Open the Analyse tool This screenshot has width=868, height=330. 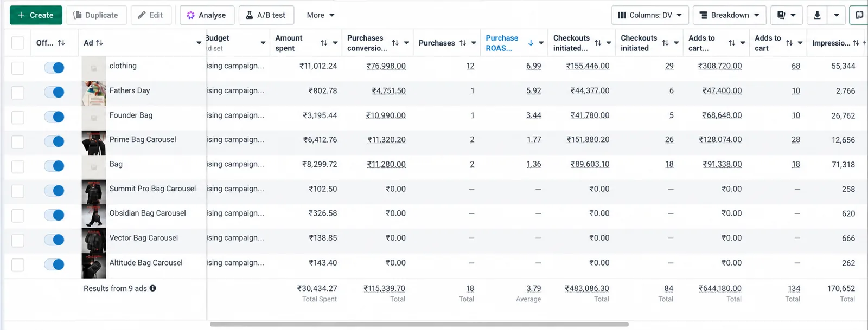tap(207, 15)
